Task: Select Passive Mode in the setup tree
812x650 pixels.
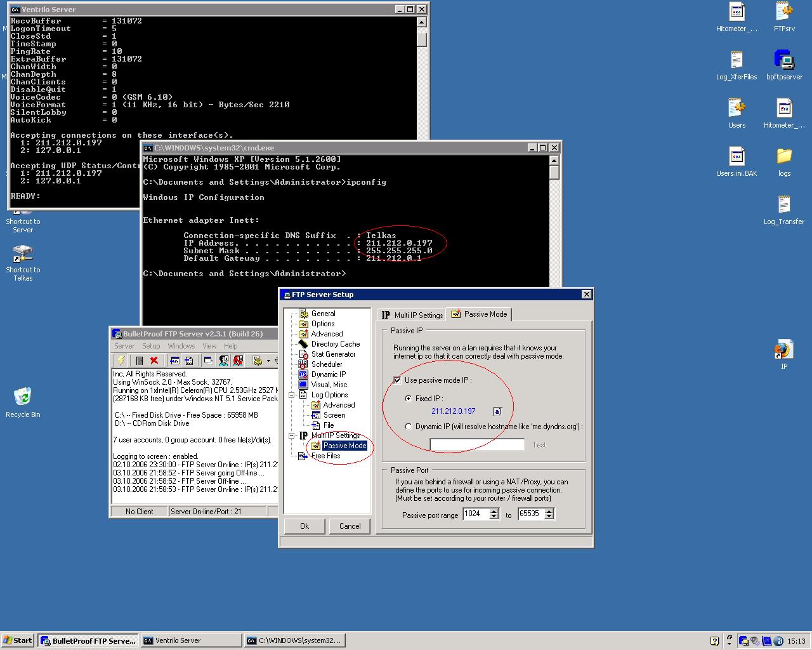Action: click(x=344, y=446)
